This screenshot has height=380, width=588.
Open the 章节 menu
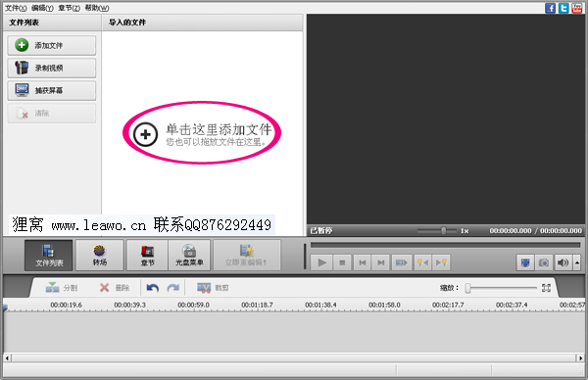click(x=69, y=8)
